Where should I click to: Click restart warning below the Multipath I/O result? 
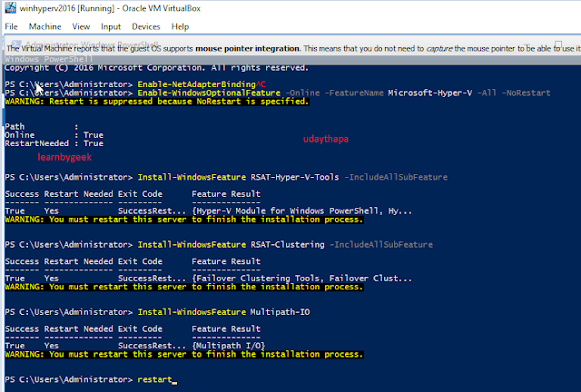click(x=184, y=355)
